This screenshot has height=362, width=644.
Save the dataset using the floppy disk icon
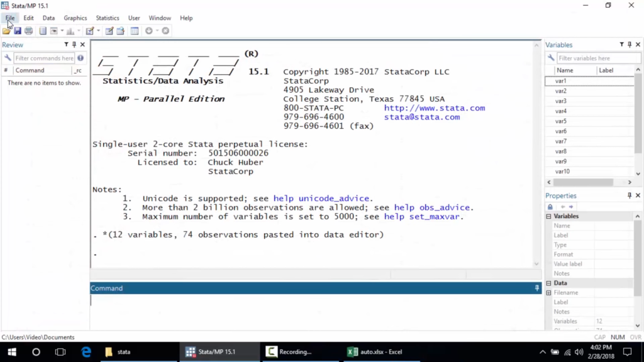(17, 31)
